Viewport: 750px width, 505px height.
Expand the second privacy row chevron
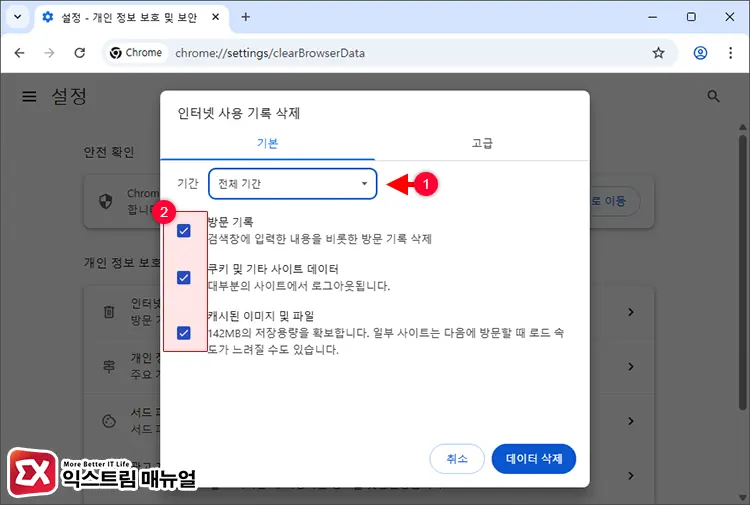631,366
